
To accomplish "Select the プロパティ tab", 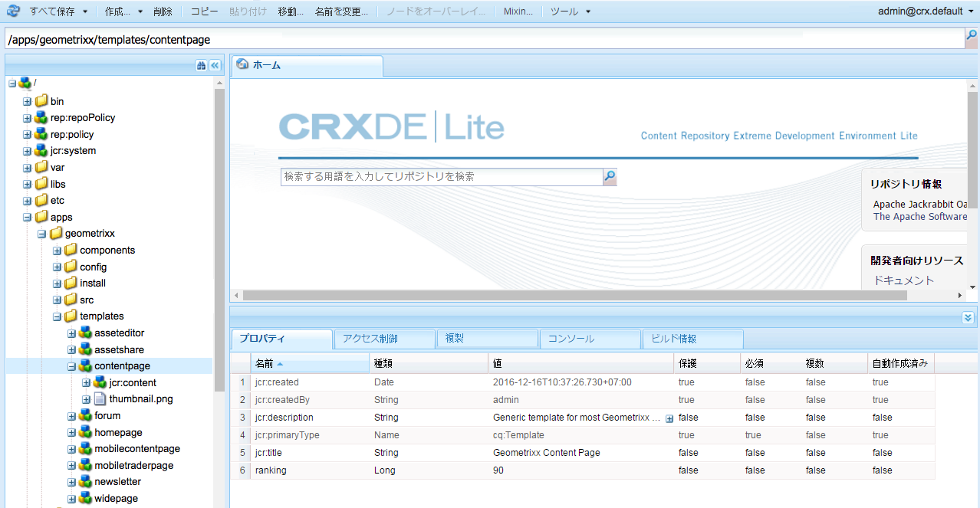I will tap(282, 339).
